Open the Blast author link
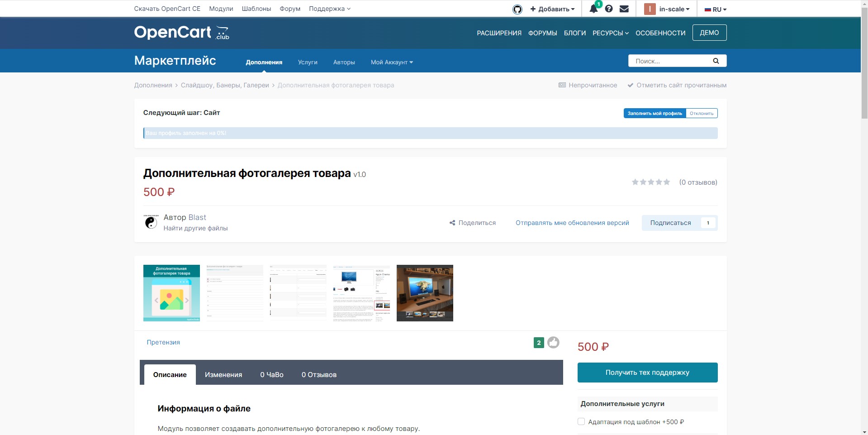The width and height of the screenshot is (868, 435). pos(197,217)
